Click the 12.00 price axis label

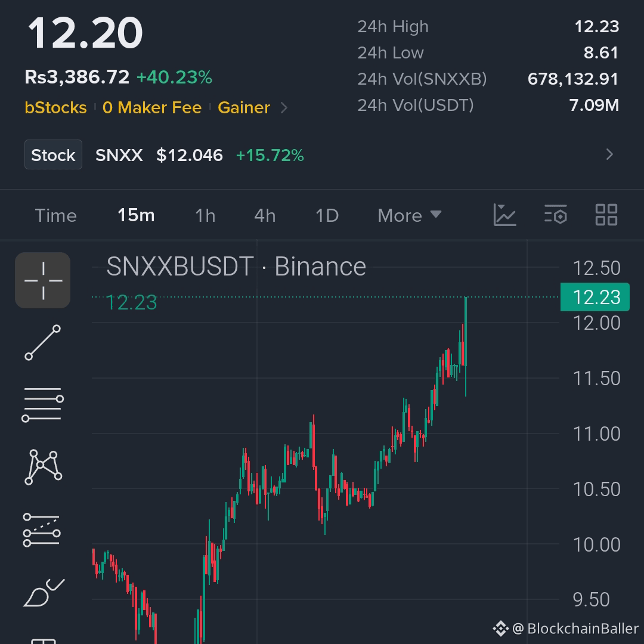(596, 323)
